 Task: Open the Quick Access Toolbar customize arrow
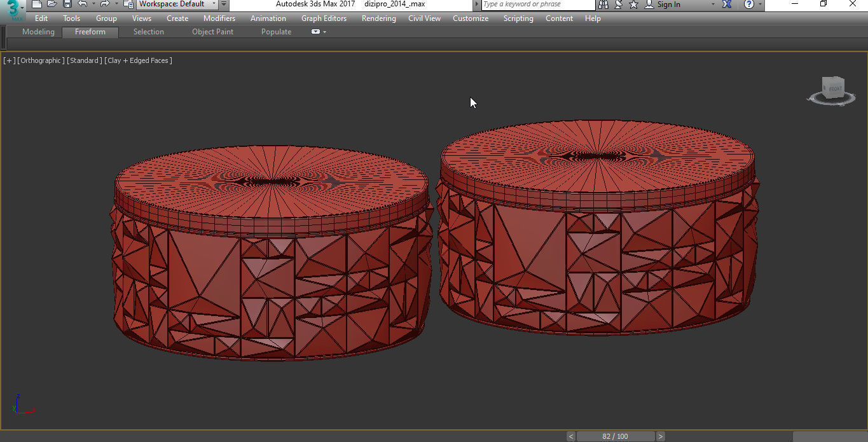[x=224, y=4]
